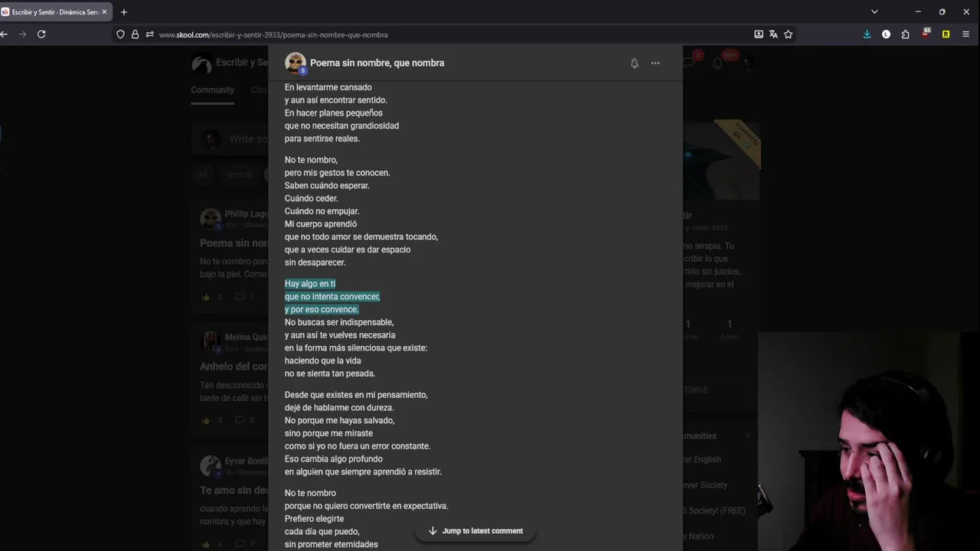Open the post's three-dot options menu
This screenshot has width=980, height=551.
[x=655, y=64]
